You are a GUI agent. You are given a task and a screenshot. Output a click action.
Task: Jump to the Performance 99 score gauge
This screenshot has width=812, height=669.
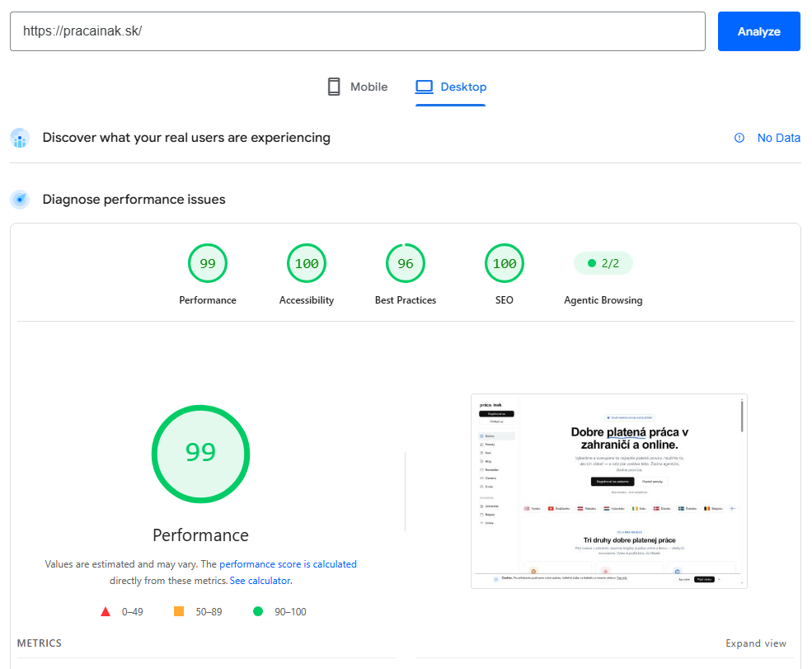(208, 263)
